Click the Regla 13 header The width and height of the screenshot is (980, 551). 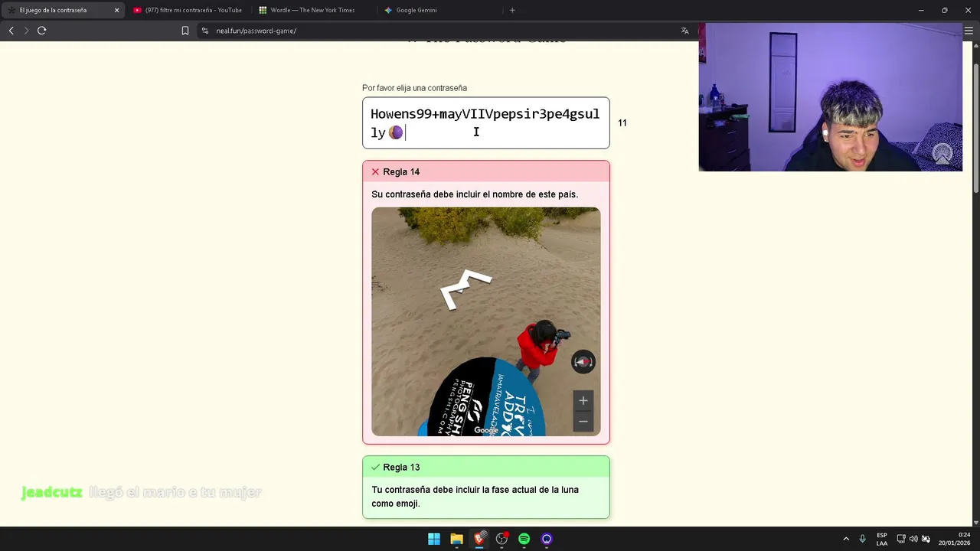486,467
